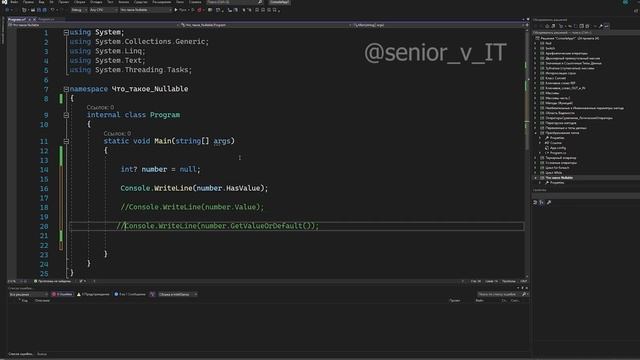Click the App.config file icon

(547, 148)
